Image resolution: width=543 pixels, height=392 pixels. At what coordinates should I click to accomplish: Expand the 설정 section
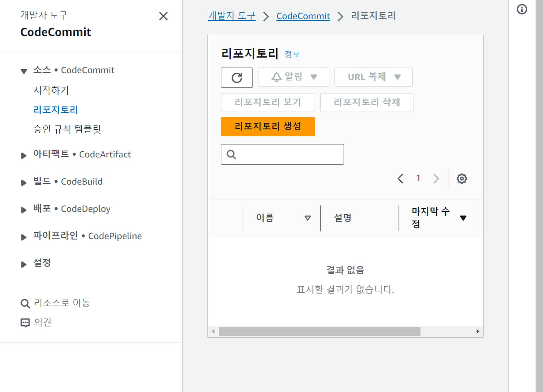coord(24,264)
